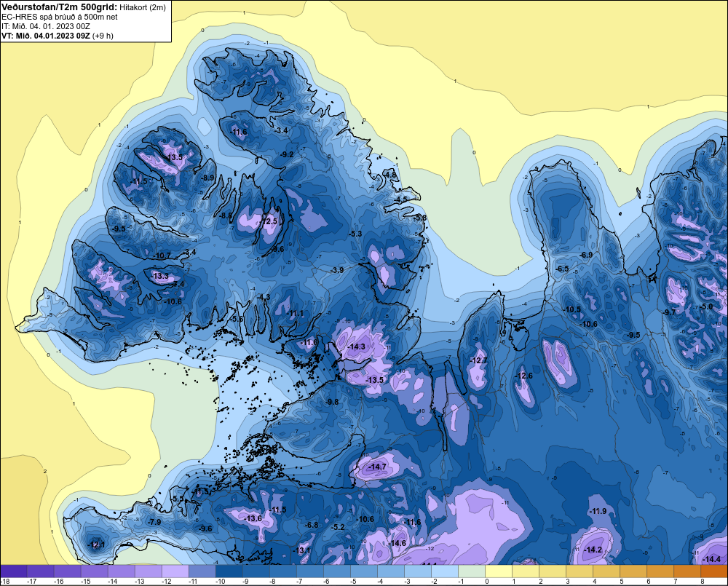Image resolution: width=728 pixels, height=586 pixels.
Task: Click the -12.6 temperature value
Action: [x=523, y=376]
